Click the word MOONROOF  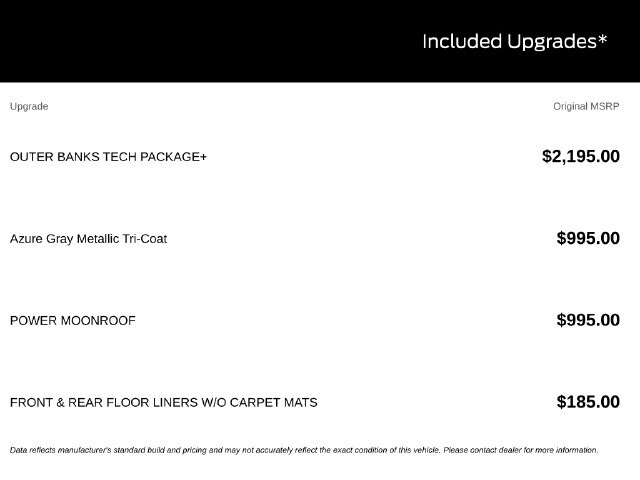[98, 321]
